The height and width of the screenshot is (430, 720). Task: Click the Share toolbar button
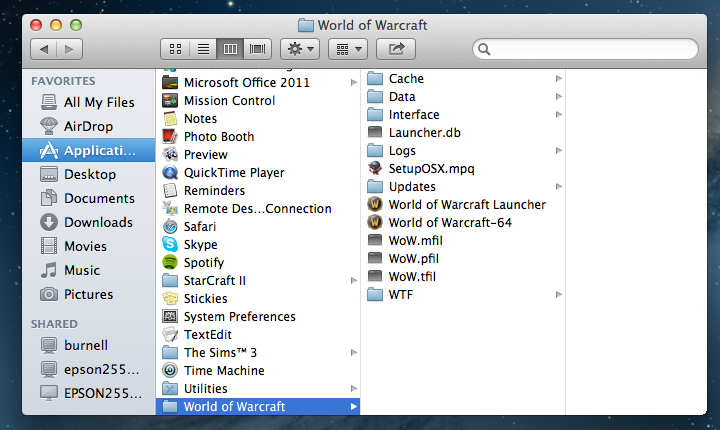pyautogui.click(x=399, y=48)
